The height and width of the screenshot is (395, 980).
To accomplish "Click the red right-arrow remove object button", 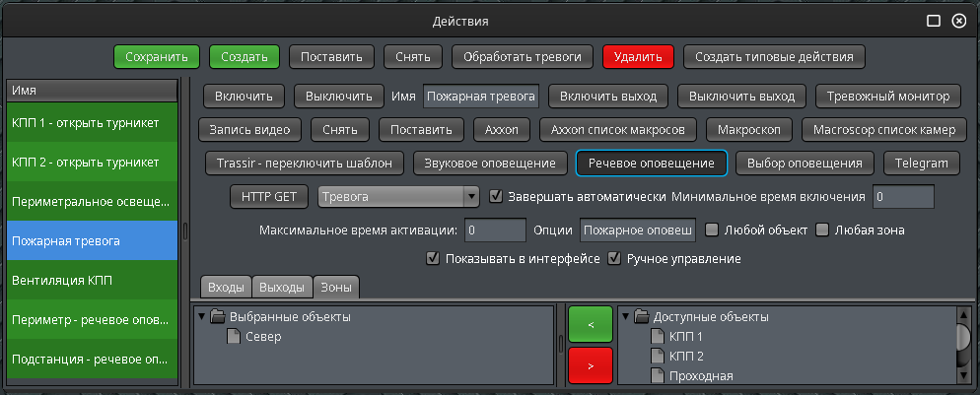I will [591, 365].
